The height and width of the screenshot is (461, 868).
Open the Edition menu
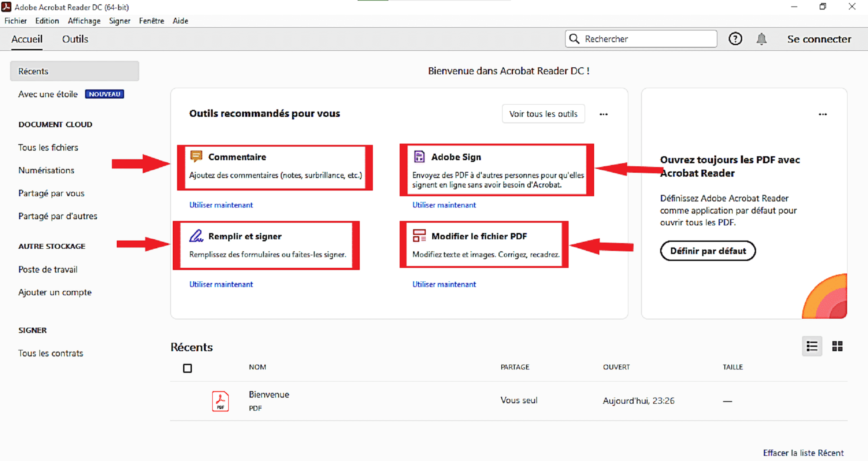click(x=47, y=21)
